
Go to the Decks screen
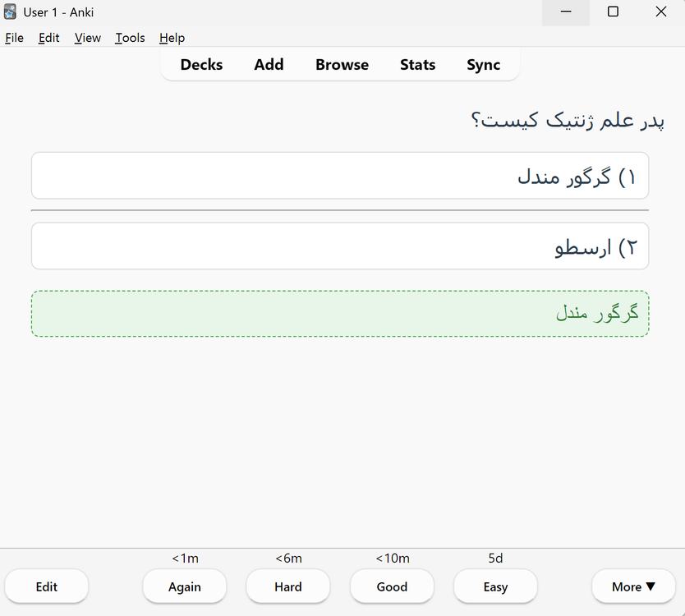[x=201, y=65]
